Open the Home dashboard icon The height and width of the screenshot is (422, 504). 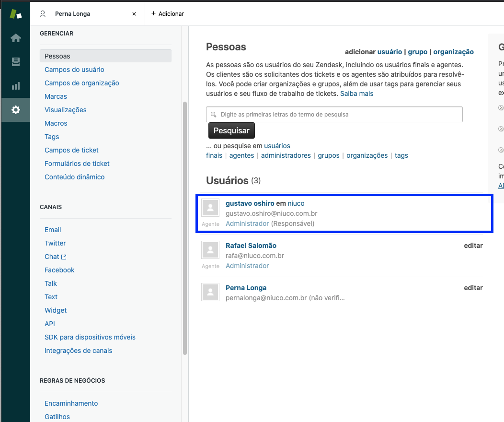pyautogui.click(x=15, y=38)
